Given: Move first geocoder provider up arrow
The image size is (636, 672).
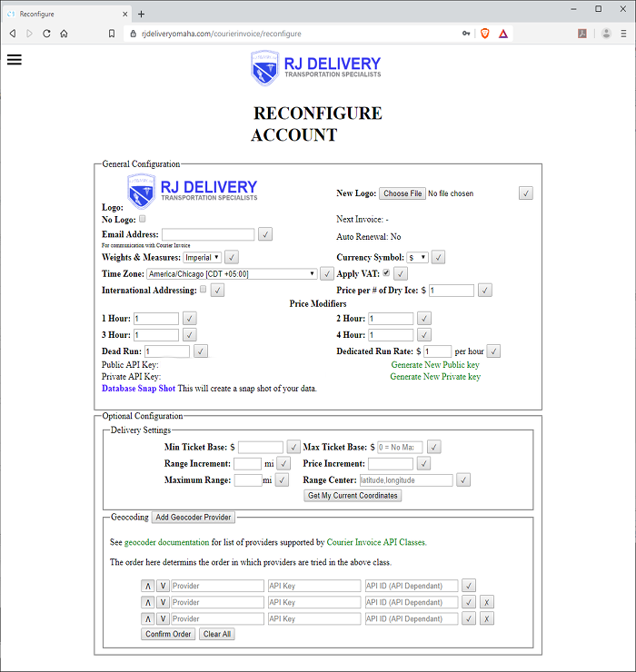Looking at the screenshot, I should (x=147, y=586).
